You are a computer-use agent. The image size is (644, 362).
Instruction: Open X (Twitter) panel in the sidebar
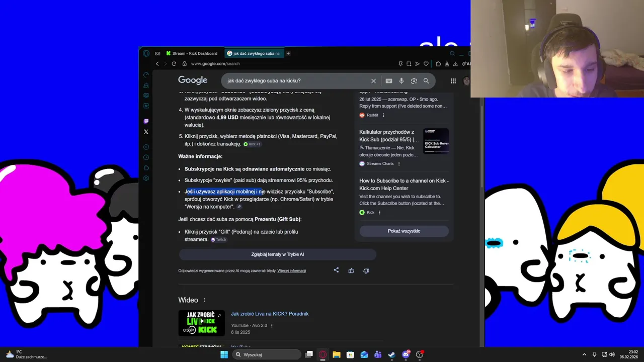coord(146,132)
